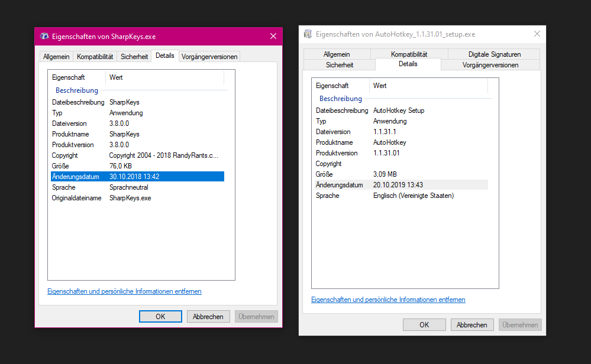The image size is (591, 364).
Task: Open Allgemein tab in the AutoHotkey window
Action: click(x=337, y=54)
